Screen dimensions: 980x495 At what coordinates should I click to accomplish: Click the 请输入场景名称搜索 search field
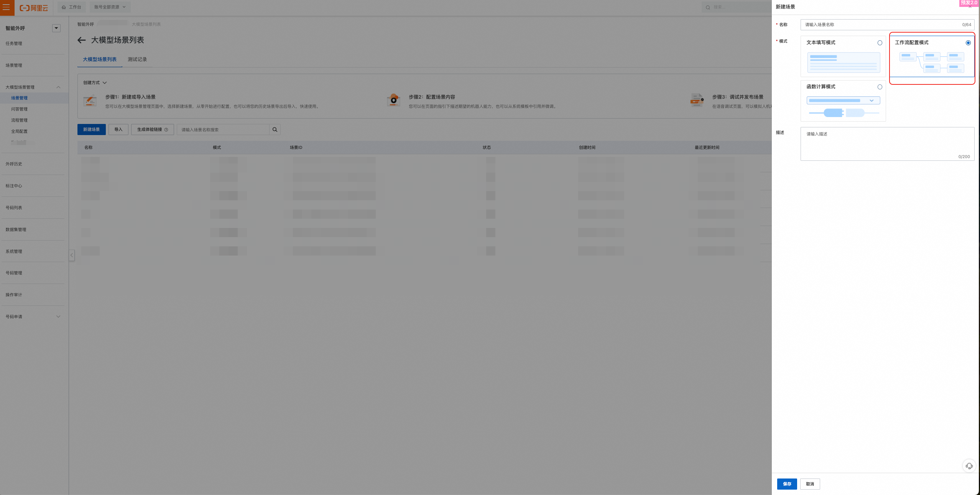coord(223,130)
